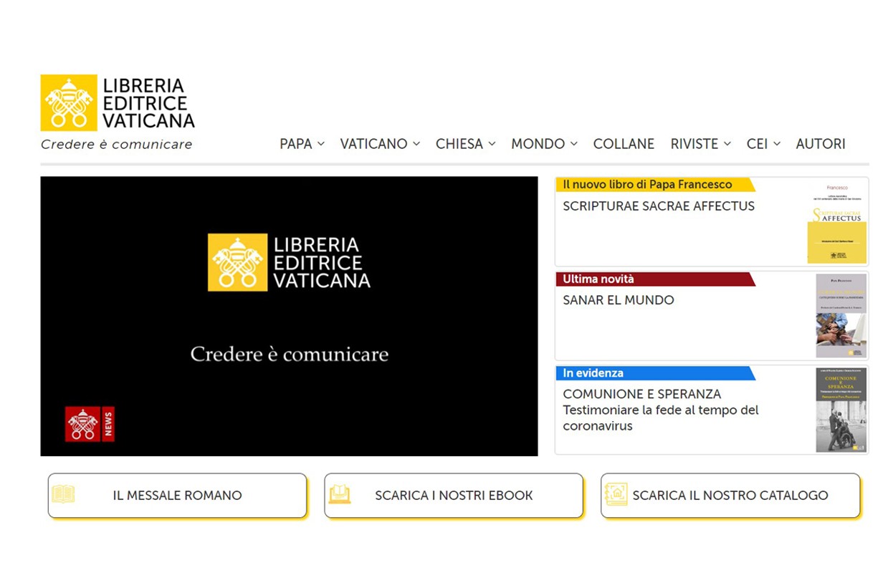Click the catalog icon beside Scarica il nostro catalogo
The width and height of the screenshot is (883, 588).
pos(616,494)
